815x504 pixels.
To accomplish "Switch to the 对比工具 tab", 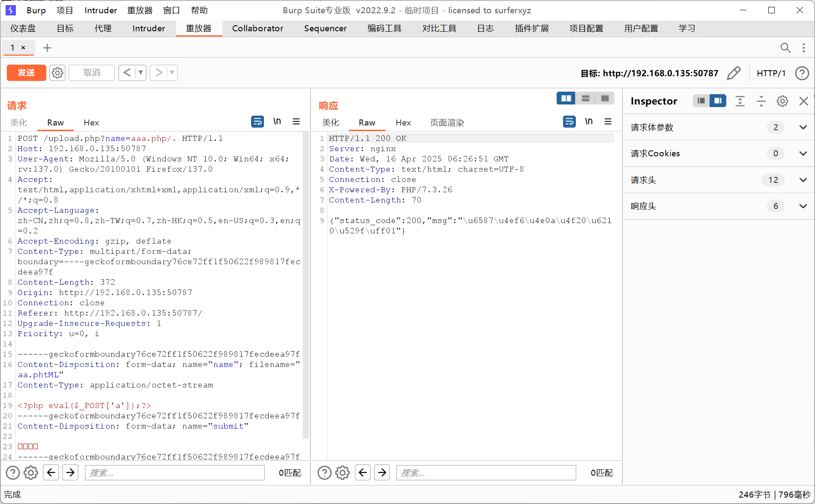I will click(439, 28).
